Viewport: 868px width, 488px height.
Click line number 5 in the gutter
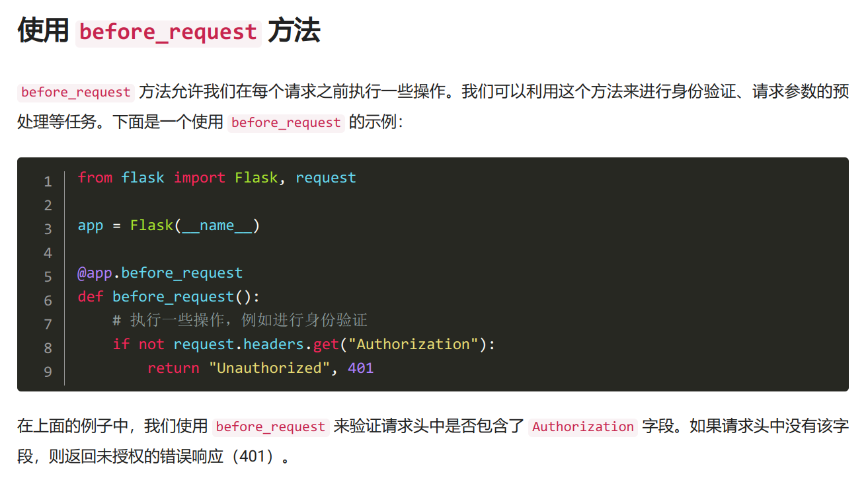[48, 276]
